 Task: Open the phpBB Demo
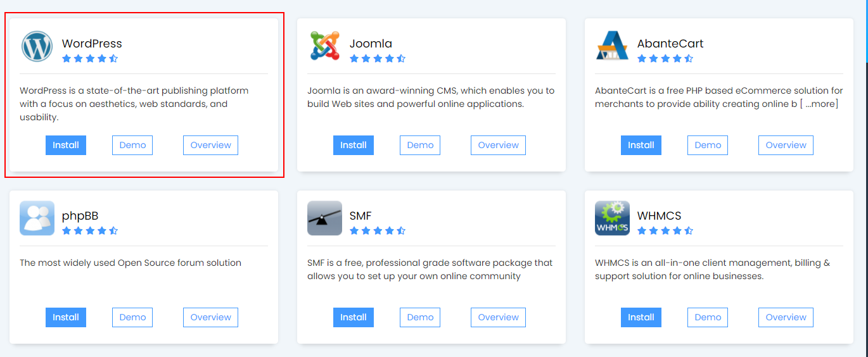tap(132, 317)
